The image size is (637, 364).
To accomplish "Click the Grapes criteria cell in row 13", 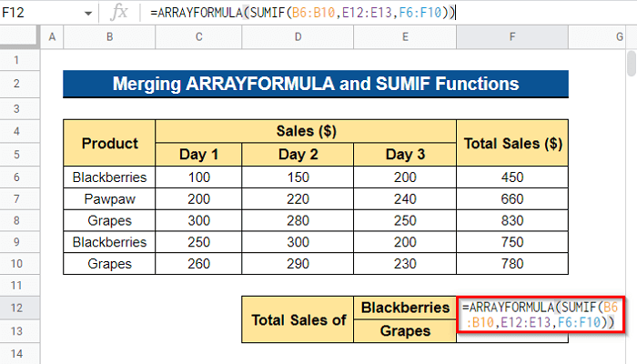I will point(405,331).
